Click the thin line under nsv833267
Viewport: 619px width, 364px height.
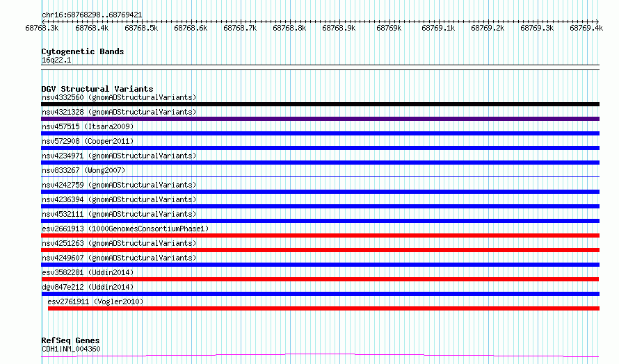pyautogui.click(x=320, y=176)
